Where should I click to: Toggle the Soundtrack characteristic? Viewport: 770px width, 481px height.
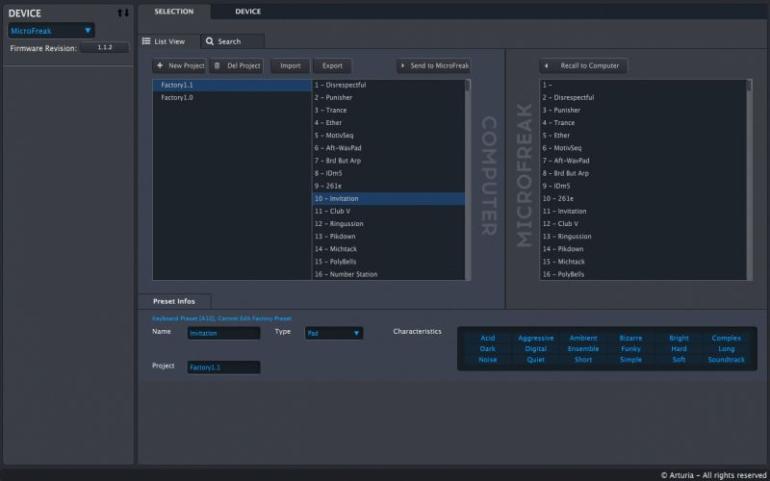[x=726, y=360]
